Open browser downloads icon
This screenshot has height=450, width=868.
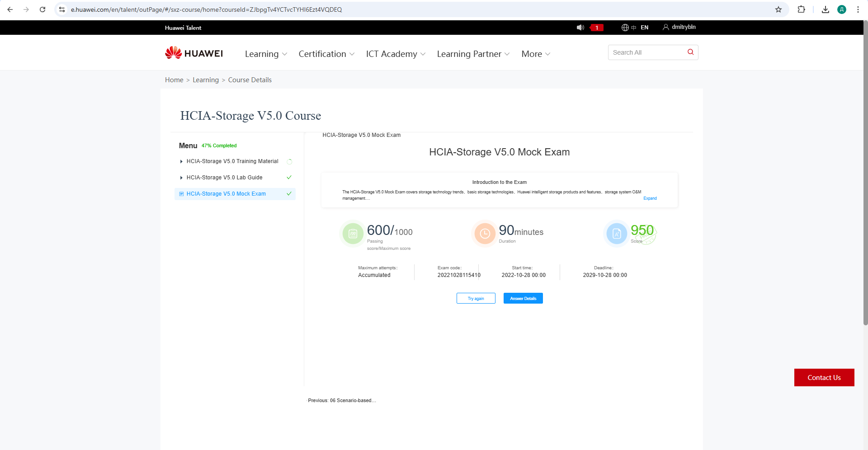tap(825, 9)
